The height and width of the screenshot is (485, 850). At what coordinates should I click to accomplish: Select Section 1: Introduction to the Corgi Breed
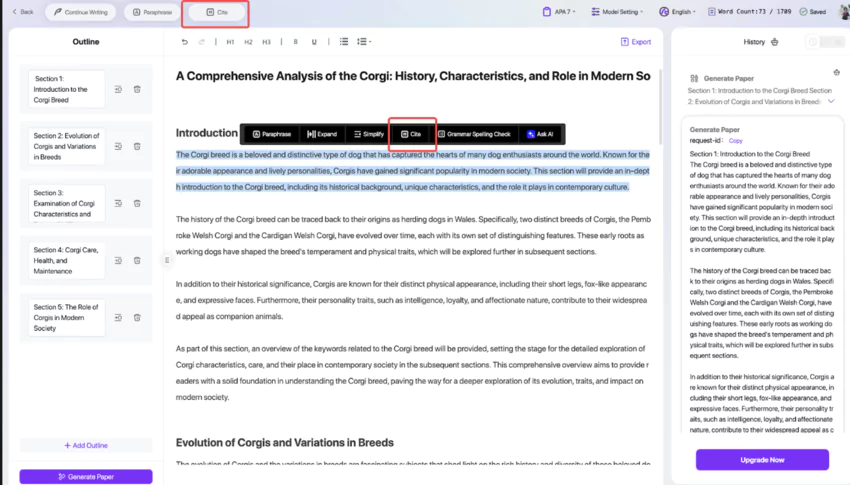66,89
